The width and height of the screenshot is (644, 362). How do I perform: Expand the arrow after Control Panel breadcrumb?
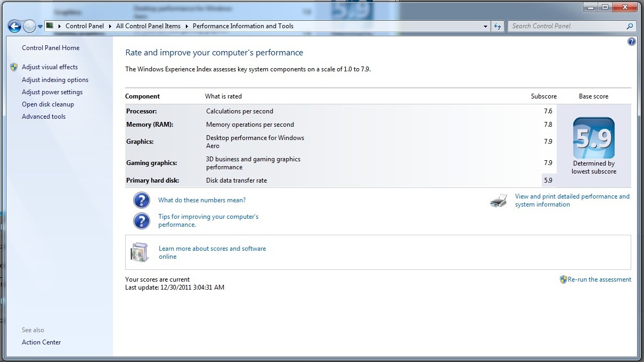[x=110, y=26]
